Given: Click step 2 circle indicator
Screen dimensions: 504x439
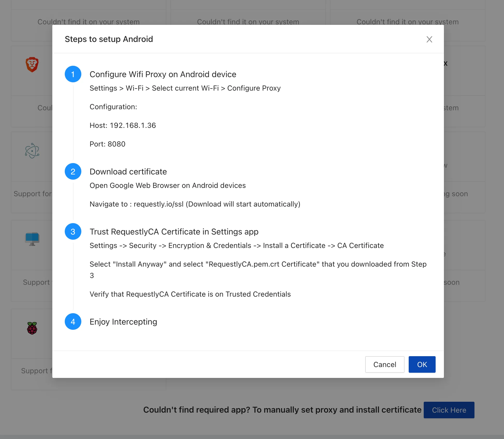Looking at the screenshot, I should (73, 171).
